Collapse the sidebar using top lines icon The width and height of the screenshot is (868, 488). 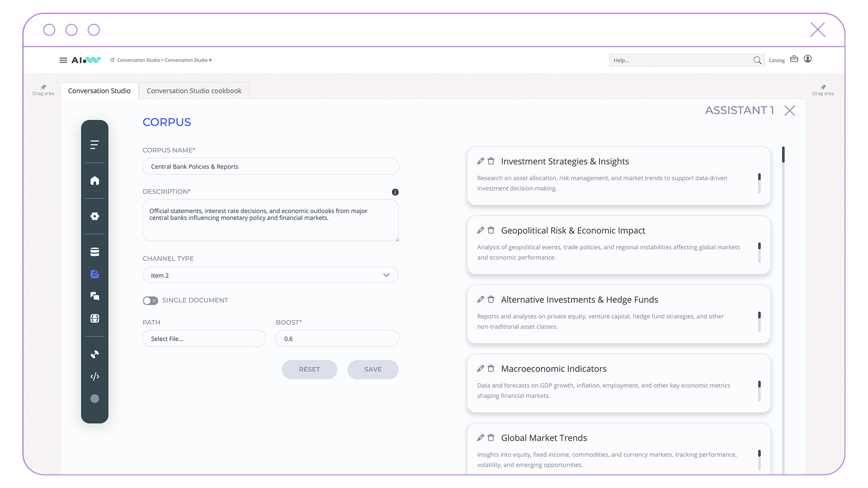click(x=94, y=145)
